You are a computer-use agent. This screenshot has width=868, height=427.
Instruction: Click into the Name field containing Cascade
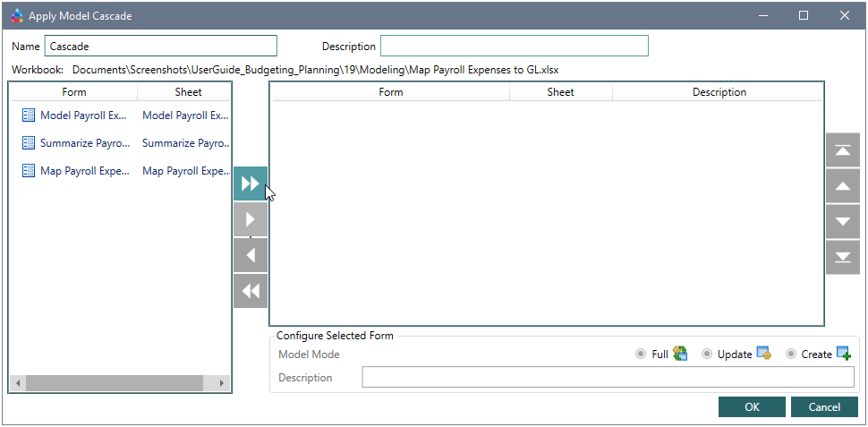tap(161, 47)
